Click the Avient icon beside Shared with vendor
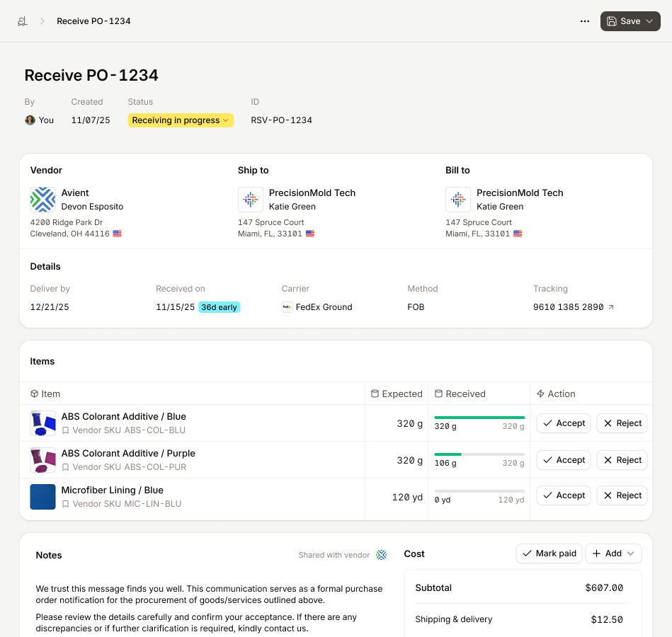This screenshot has width=672, height=637. click(382, 555)
